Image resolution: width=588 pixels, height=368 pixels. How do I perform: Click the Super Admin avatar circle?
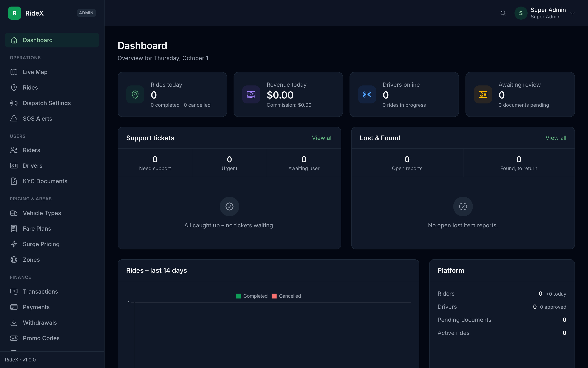pos(521,13)
